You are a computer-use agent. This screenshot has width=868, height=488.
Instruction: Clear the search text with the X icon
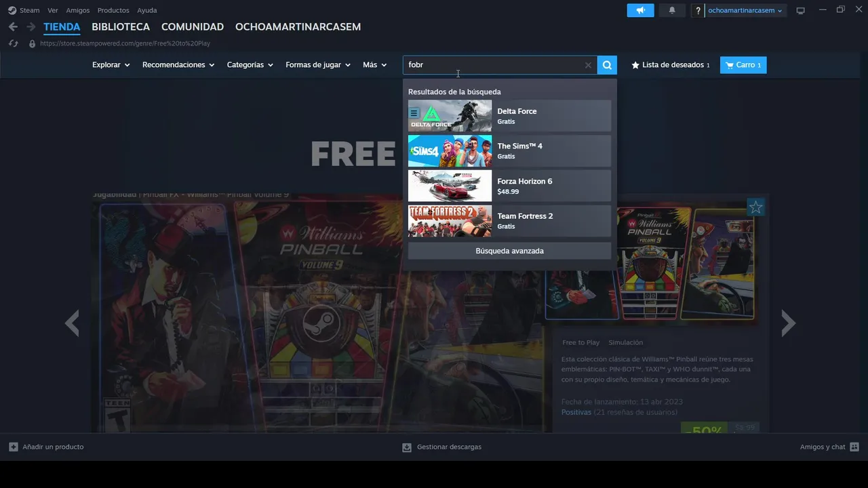pos(588,65)
